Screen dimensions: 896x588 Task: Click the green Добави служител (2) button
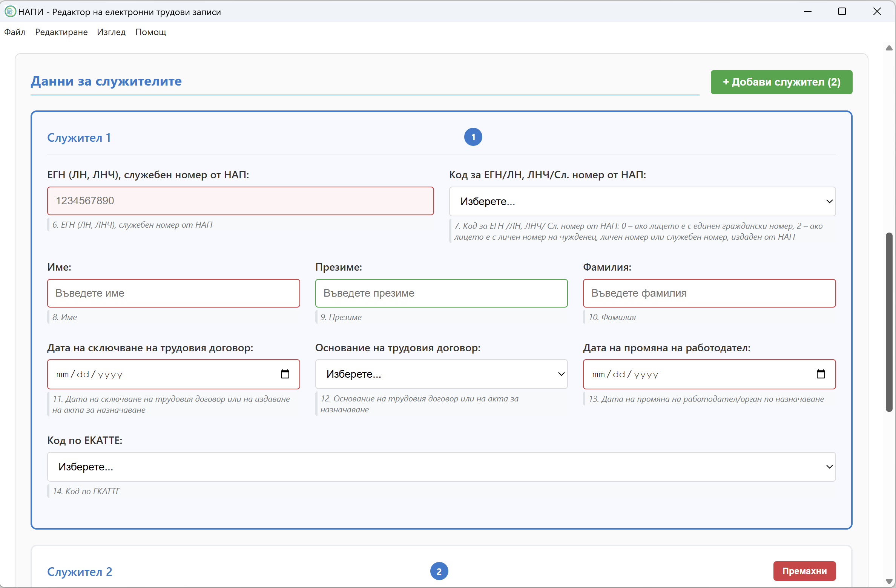click(781, 82)
